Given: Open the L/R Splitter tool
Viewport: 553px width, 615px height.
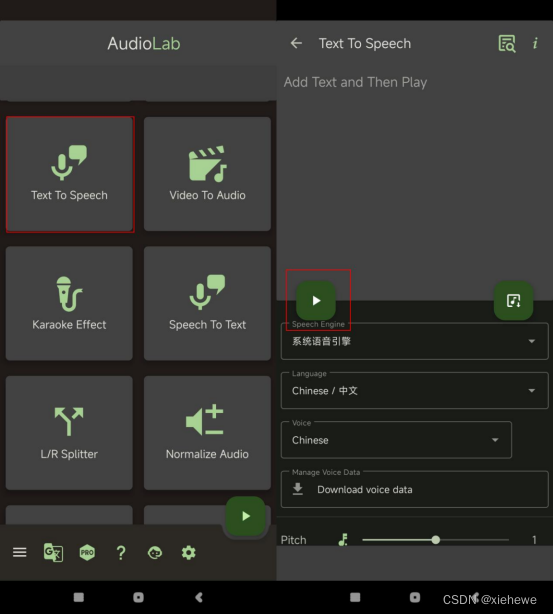Looking at the screenshot, I should 69,433.
